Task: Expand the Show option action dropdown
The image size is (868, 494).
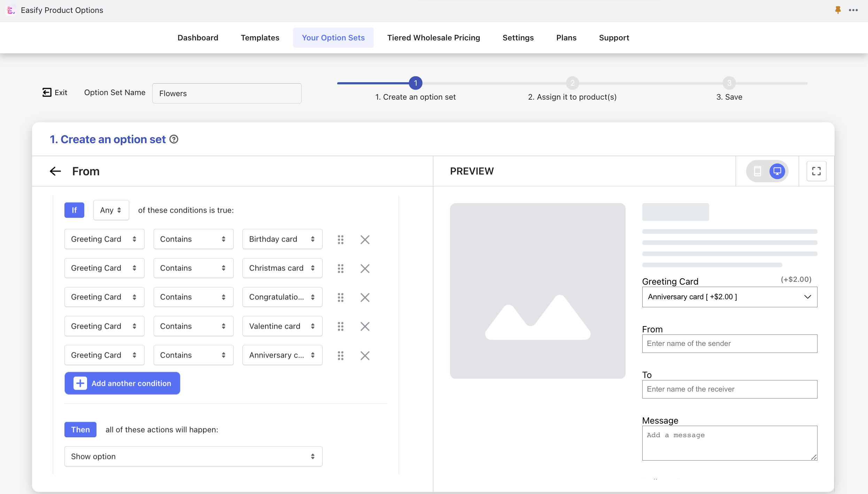Action: 312,456
